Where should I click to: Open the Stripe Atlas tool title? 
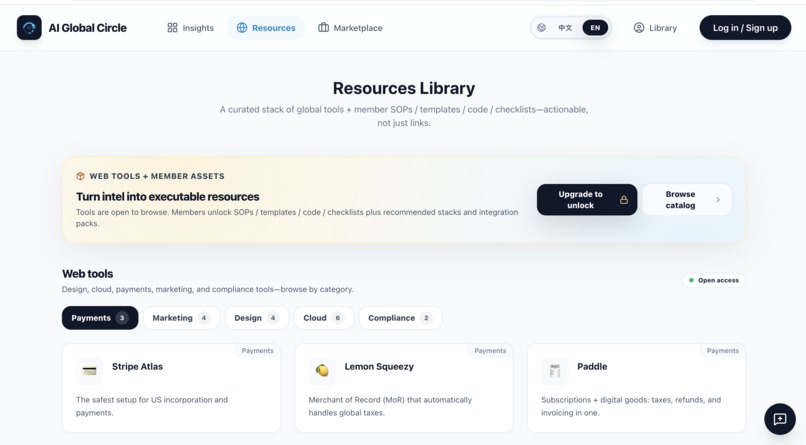click(137, 366)
